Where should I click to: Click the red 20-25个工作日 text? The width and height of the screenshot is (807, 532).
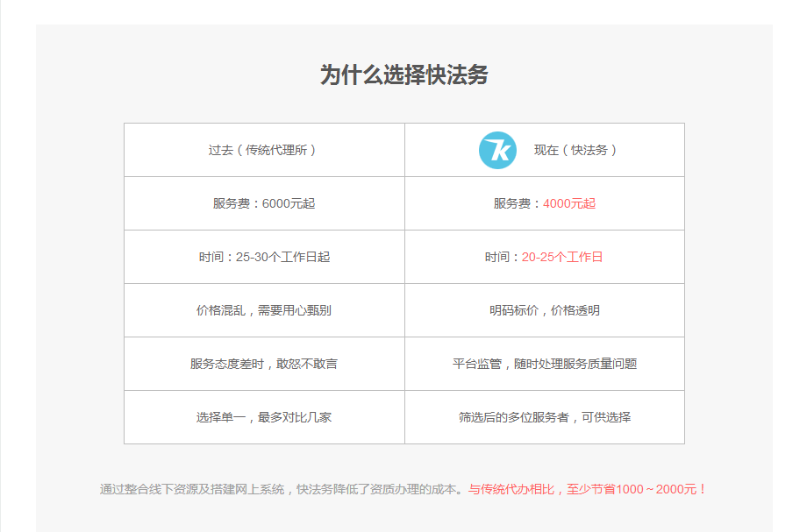pyautogui.click(x=562, y=257)
